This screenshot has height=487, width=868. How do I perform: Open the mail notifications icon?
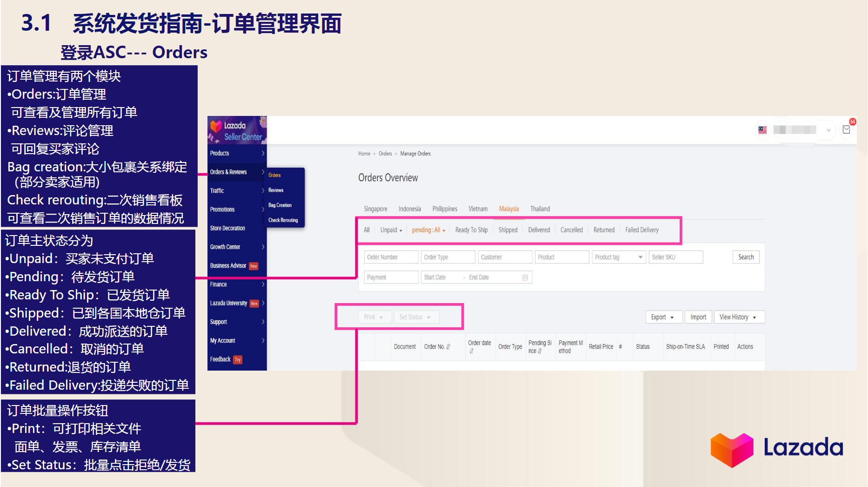(x=847, y=130)
